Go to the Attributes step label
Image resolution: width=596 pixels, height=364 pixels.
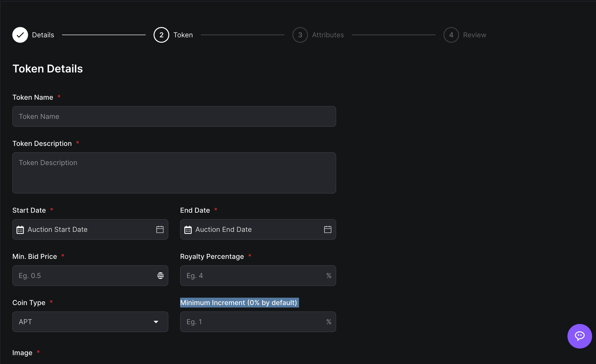(328, 35)
